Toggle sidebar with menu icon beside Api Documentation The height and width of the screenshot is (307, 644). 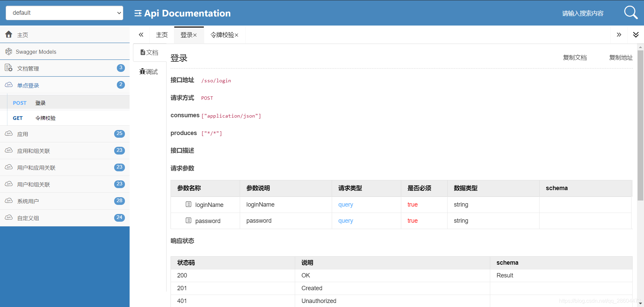coord(138,13)
